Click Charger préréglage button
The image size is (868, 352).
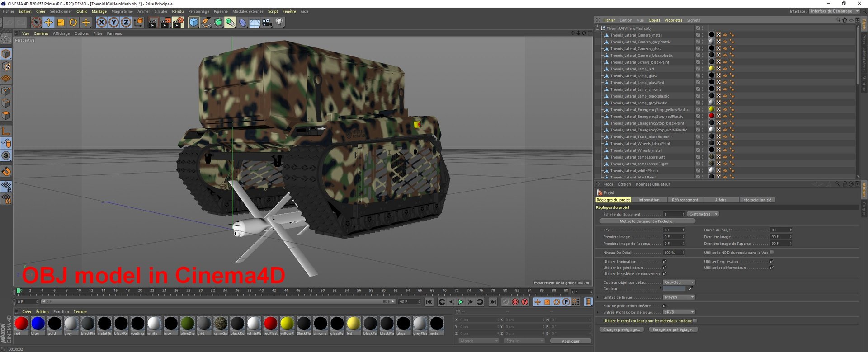[x=622, y=329]
